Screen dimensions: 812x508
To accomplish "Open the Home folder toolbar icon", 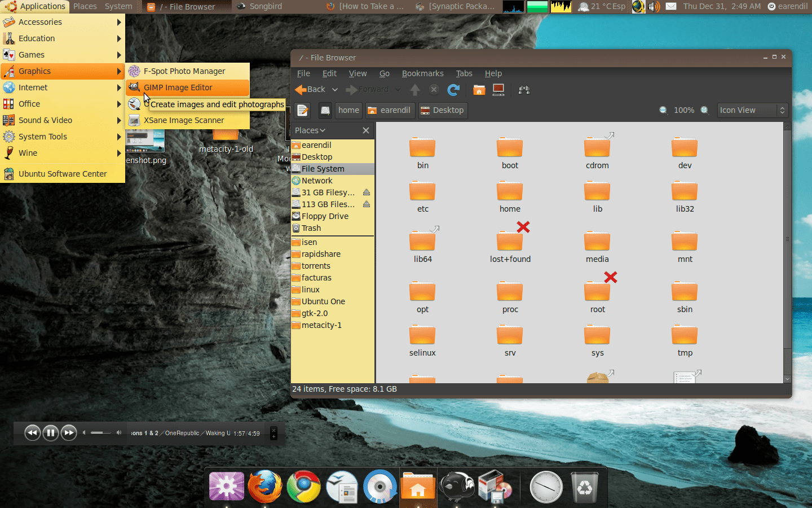I will 479,89.
